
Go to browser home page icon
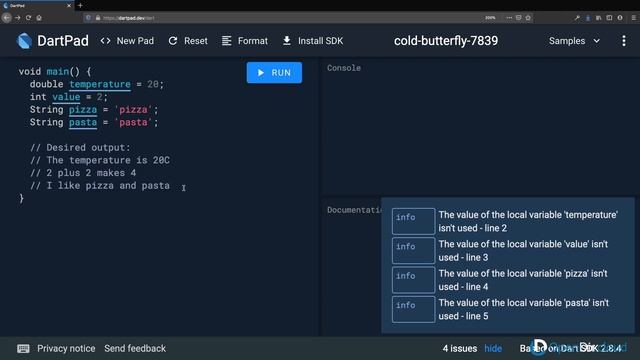(39, 18)
